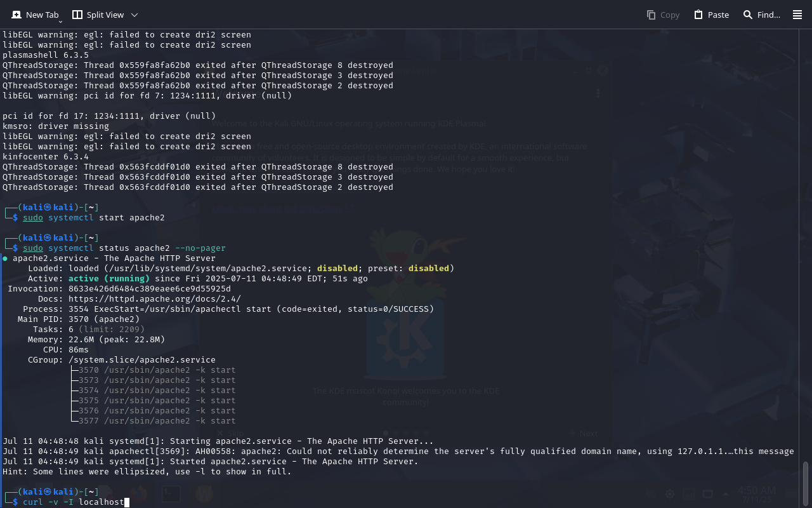Viewport: 812px width, 508px height.
Task: Click the CGroup '/system.slice/apache2.service' path
Action: (142, 360)
